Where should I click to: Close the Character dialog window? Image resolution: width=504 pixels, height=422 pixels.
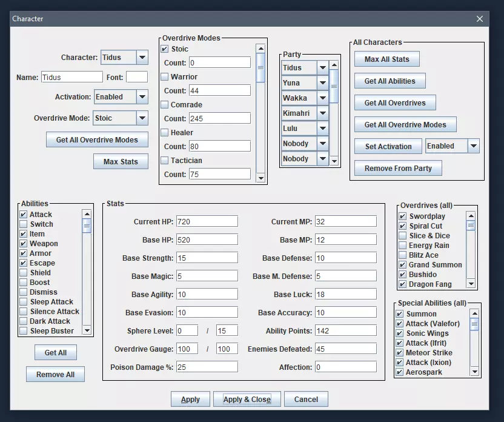[x=480, y=19]
